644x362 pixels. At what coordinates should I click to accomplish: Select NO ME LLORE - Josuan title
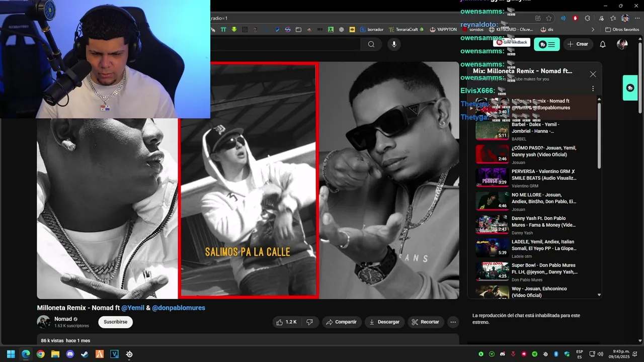[544, 198]
